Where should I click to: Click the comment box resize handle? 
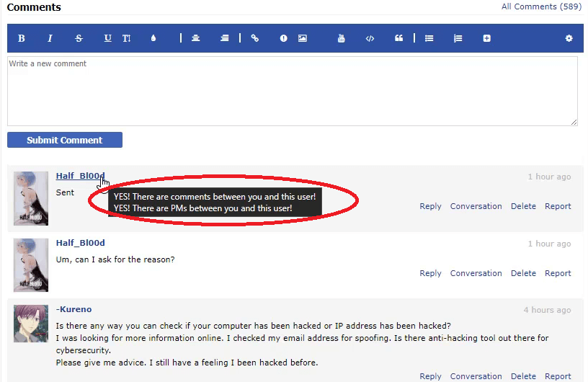574,122
